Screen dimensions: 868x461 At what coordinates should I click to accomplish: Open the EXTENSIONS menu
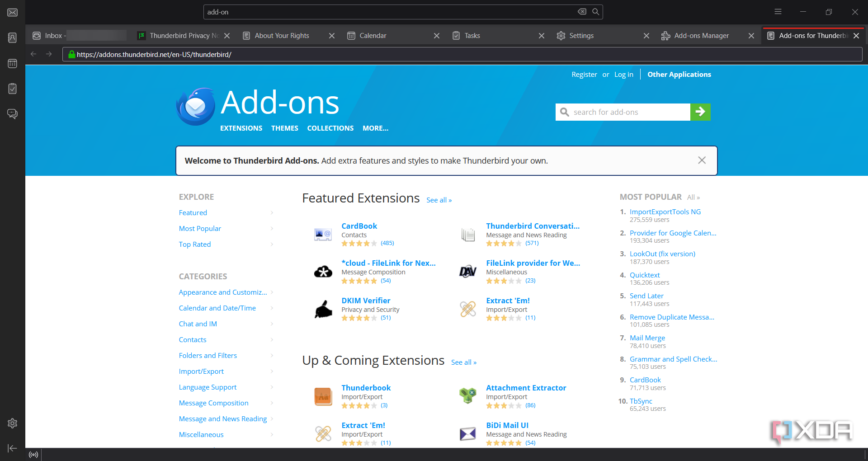coord(241,128)
